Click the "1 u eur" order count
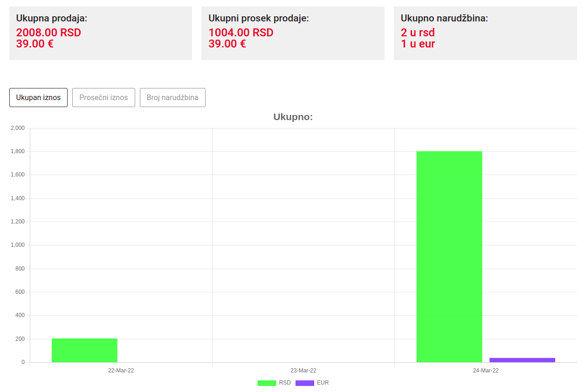Screen dimensions: 585x392 coord(418,44)
